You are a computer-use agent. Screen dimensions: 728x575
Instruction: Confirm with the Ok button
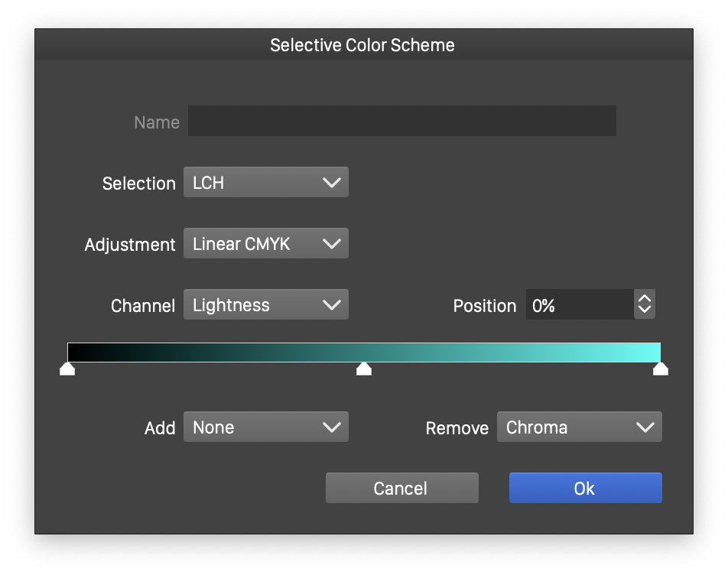click(585, 489)
